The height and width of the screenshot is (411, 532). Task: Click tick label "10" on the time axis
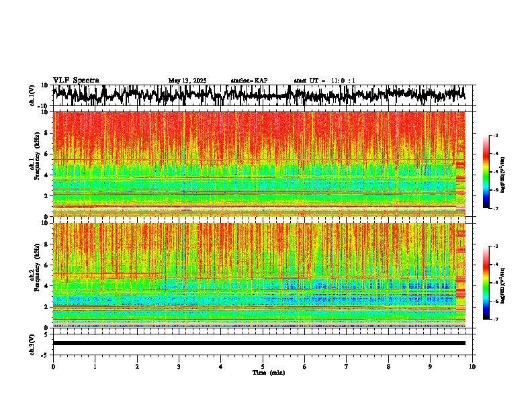click(472, 367)
